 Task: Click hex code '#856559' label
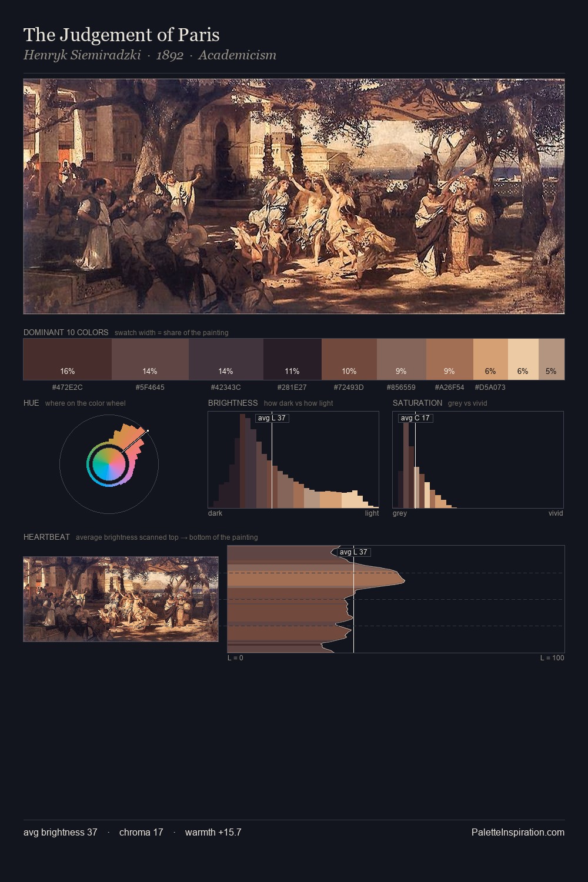402,387
